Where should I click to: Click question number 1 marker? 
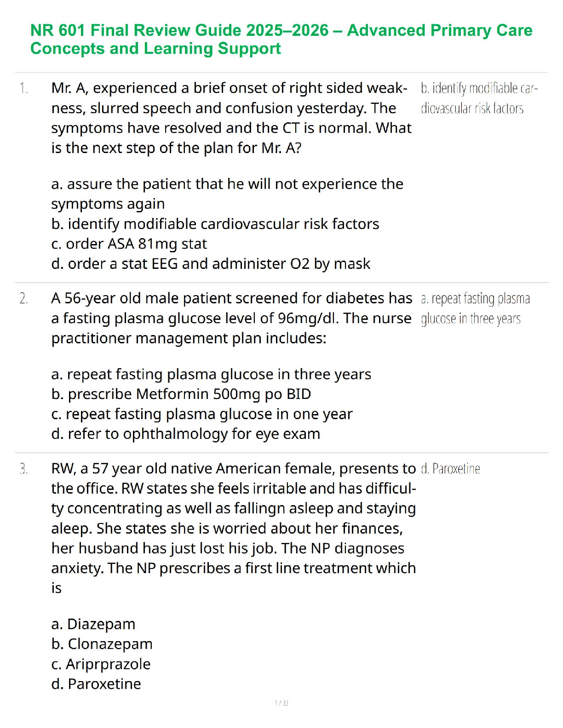[x=24, y=88]
